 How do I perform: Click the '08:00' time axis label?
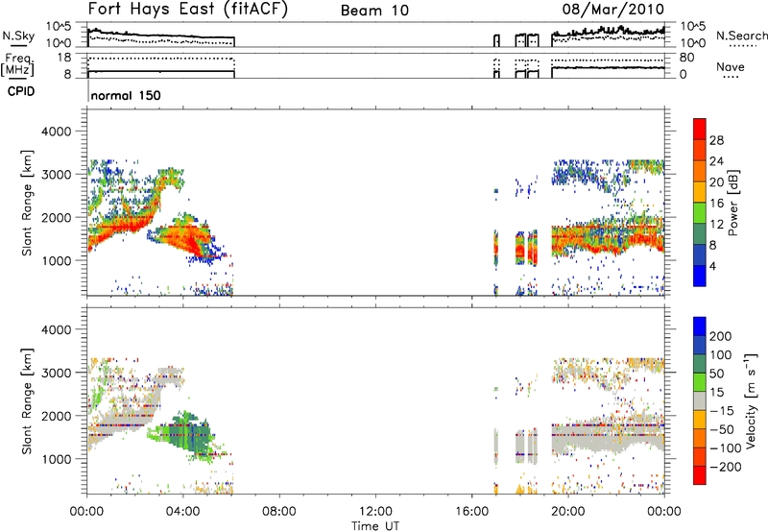click(x=279, y=512)
